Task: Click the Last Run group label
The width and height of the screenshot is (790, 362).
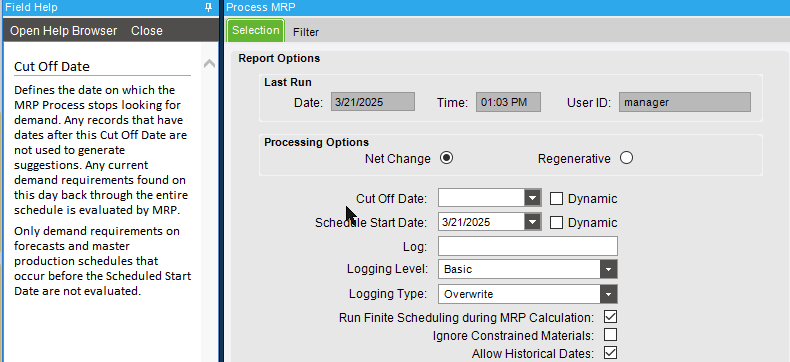Action: (288, 82)
